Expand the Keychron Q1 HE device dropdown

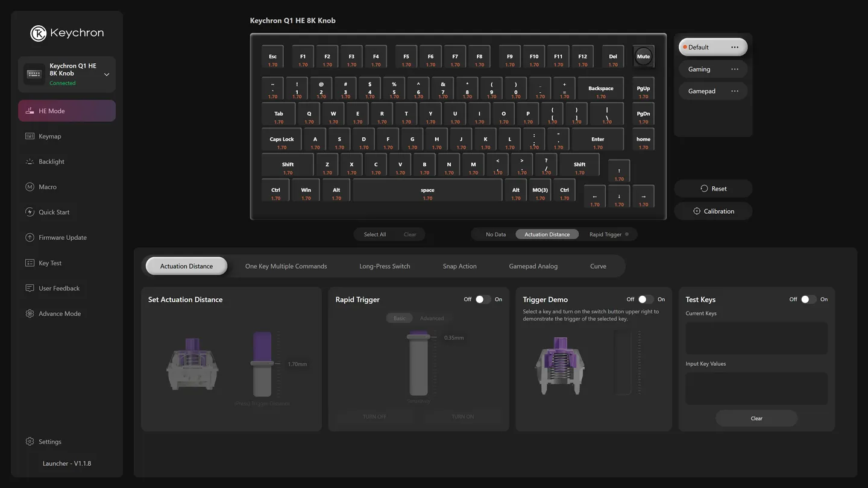107,75
